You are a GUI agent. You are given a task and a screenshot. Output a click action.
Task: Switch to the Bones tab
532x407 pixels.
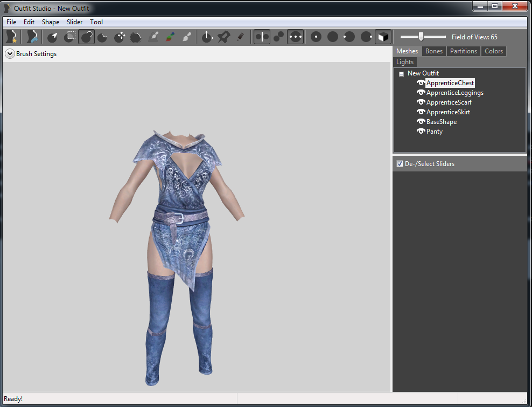tap(433, 51)
